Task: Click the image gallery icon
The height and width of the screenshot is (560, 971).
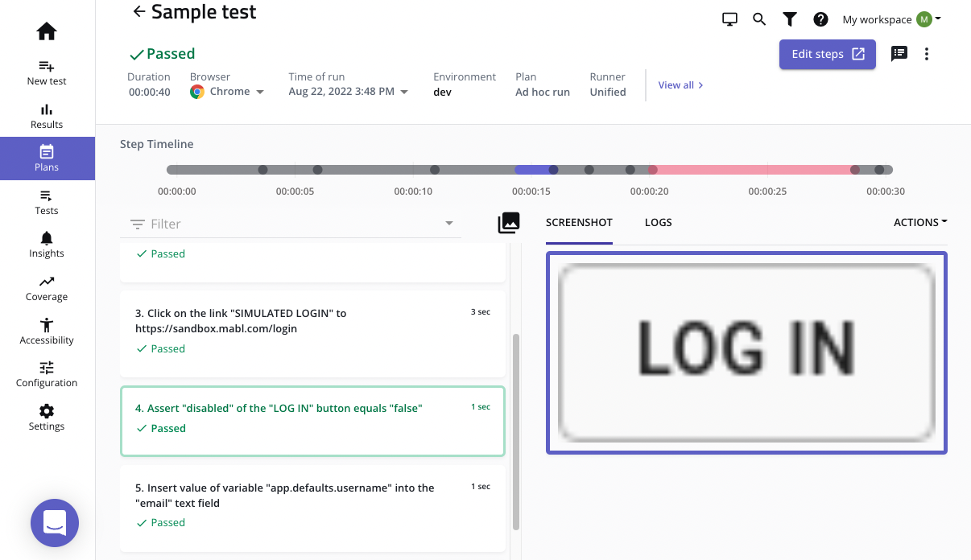Action: pos(509,223)
